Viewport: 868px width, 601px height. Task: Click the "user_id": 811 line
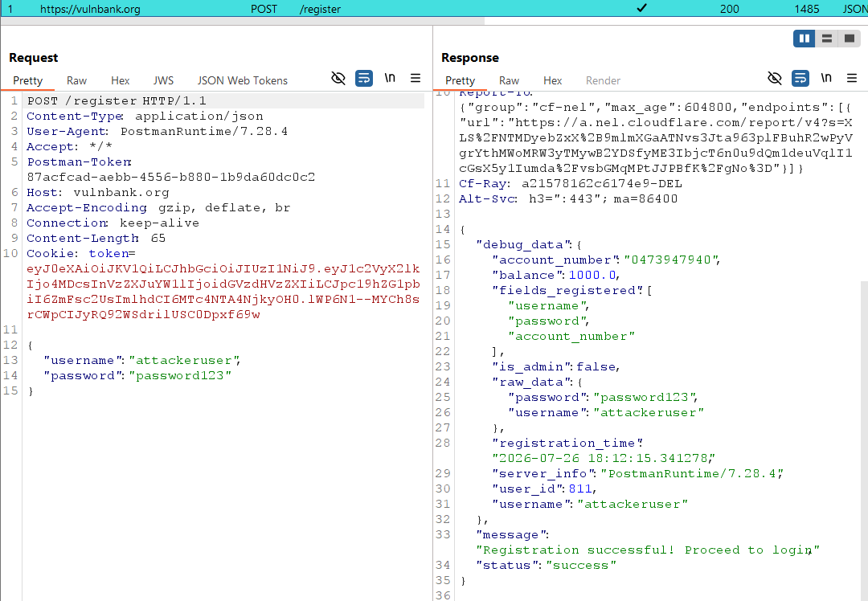543,489
